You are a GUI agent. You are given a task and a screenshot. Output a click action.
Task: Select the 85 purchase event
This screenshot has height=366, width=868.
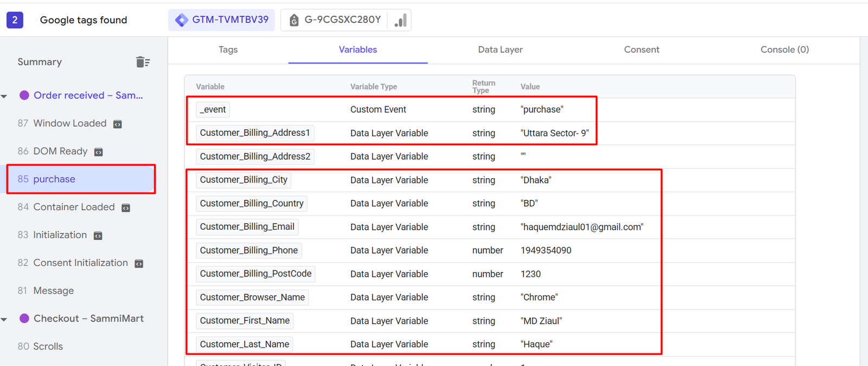tap(81, 179)
